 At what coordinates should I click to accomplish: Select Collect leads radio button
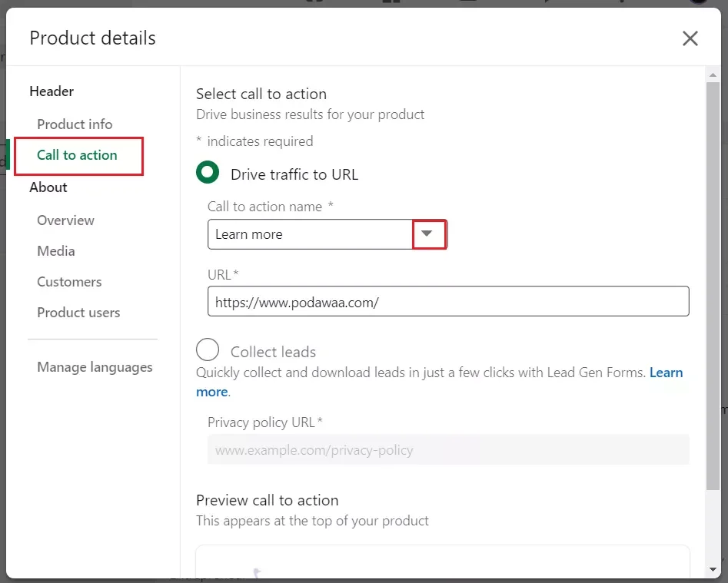pos(208,349)
